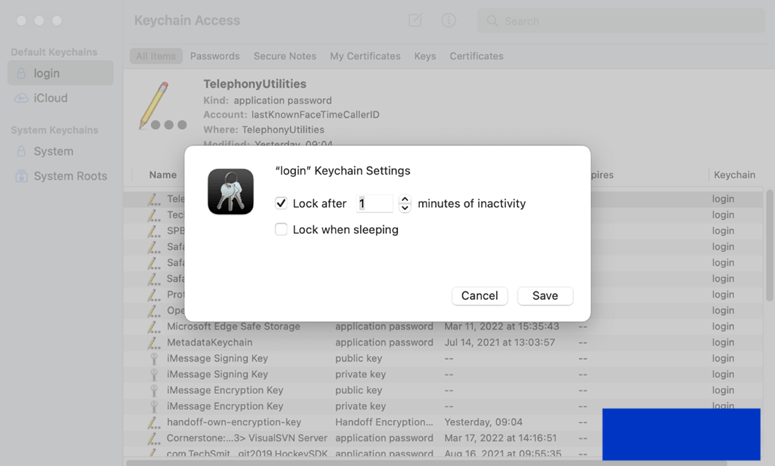This screenshot has height=466, width=775.
Task: Save the login keychain settings
Action: (545, 296)
